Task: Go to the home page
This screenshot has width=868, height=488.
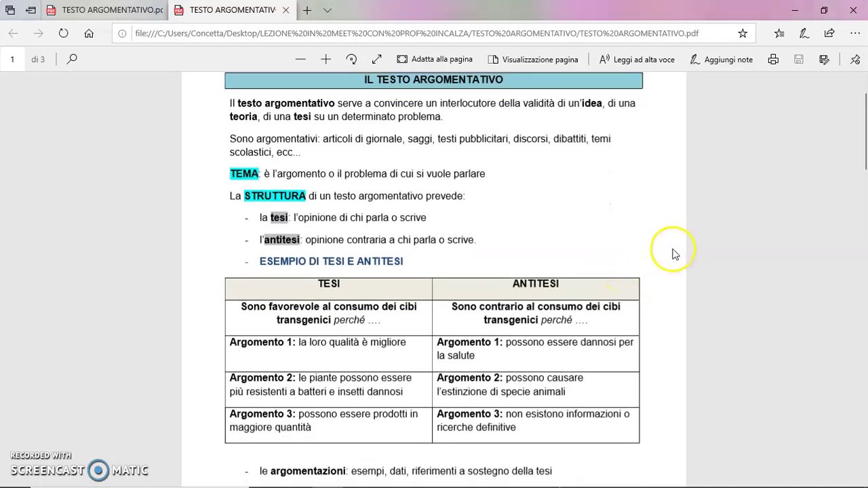Action: pyautogui.click(x=89, y=33)
